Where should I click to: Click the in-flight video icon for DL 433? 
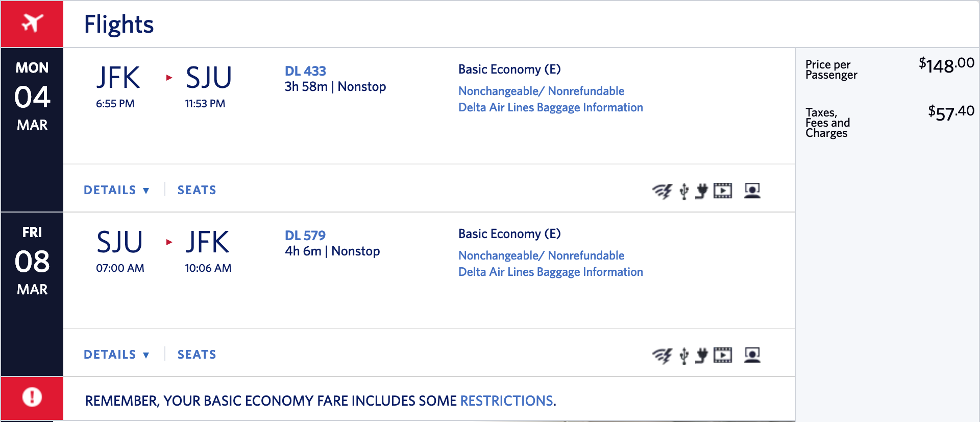[x=722, y=191]
